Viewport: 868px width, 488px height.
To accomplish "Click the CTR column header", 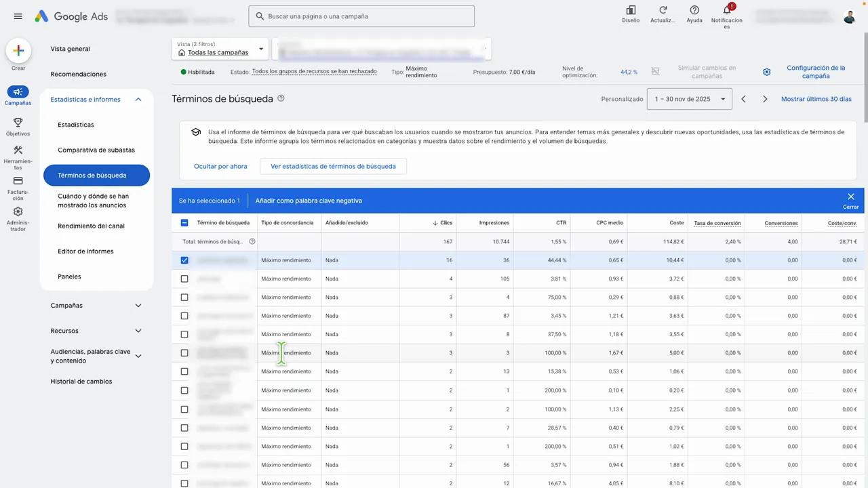I will pos(561,223).
